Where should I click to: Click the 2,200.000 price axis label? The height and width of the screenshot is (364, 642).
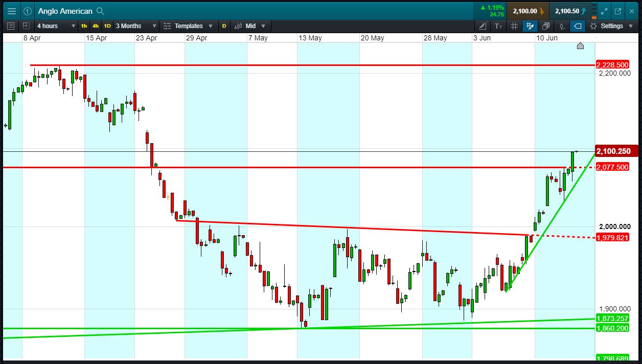[x=614, y=73]
